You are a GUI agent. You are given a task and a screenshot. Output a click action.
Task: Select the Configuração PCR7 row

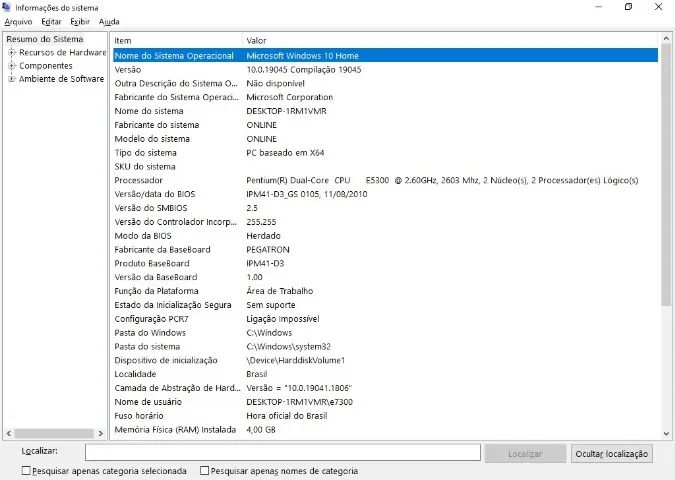click(x=385, y=319)
